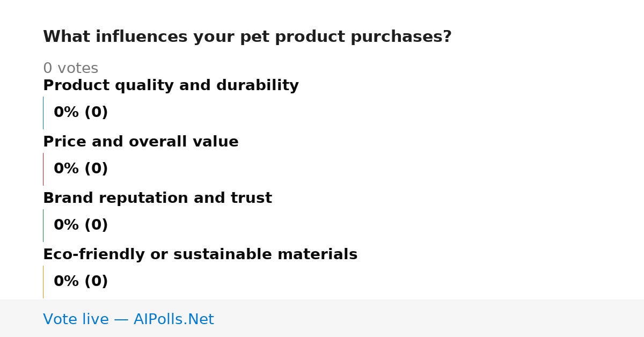Select Eco-friendly or sustainable materials option
Screen dimensions: 644x337
click(200, 255)
